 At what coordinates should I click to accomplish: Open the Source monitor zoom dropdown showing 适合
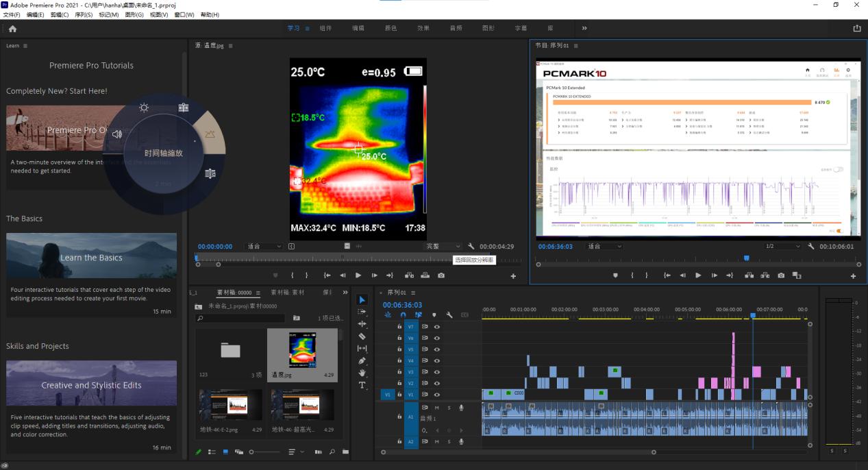(264, 247)
